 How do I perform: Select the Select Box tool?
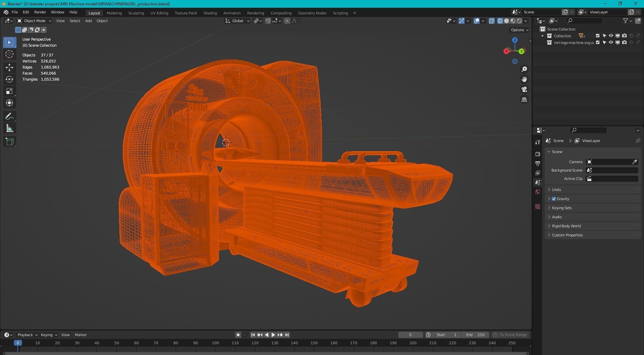tap(9, 42)
